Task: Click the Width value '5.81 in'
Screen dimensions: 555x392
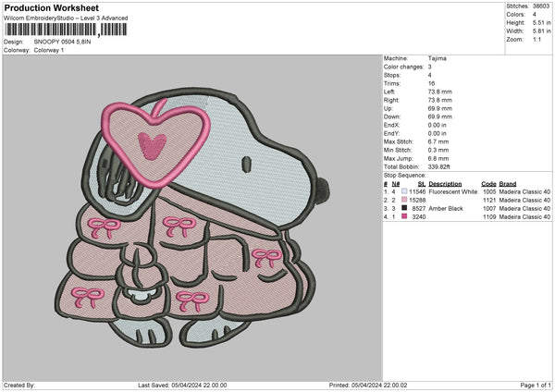Action: (x=541, y=31)
